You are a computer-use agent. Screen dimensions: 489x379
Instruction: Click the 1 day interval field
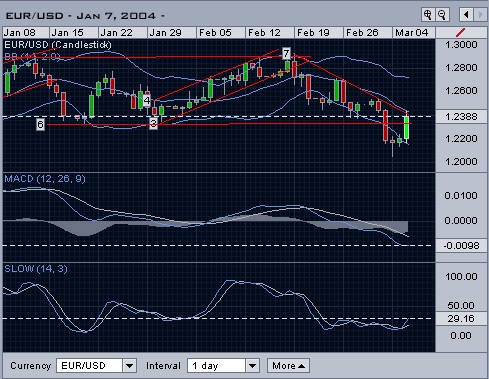tap(216, 366)
